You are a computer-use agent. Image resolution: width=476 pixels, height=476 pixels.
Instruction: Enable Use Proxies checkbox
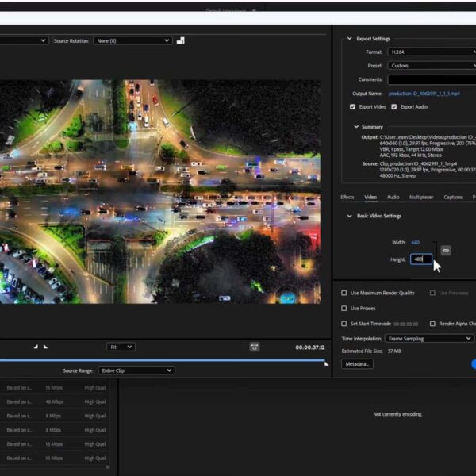click(344, 308)
